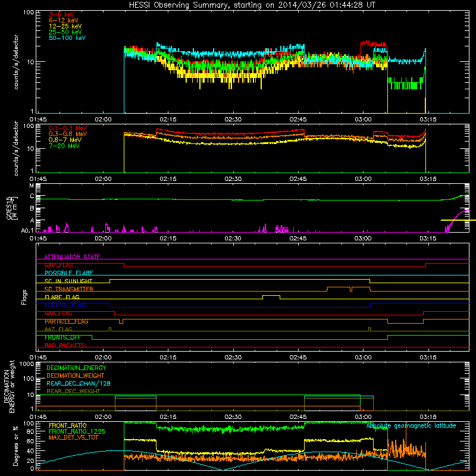Image resolution: width=476 pixels, height=476 pixels.
Task: Click the FRONT_RATIO_1225 legend entry
Action: pyautogui.click(x=77, y=431)
